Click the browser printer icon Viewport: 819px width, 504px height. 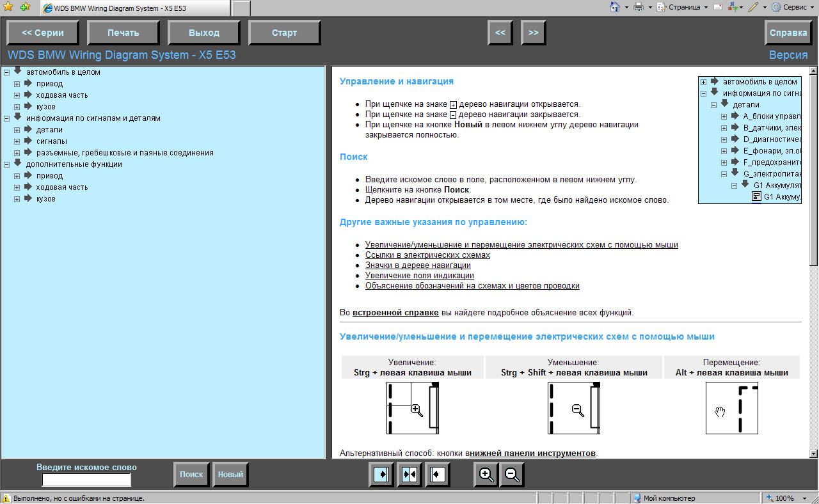point(638,7)
